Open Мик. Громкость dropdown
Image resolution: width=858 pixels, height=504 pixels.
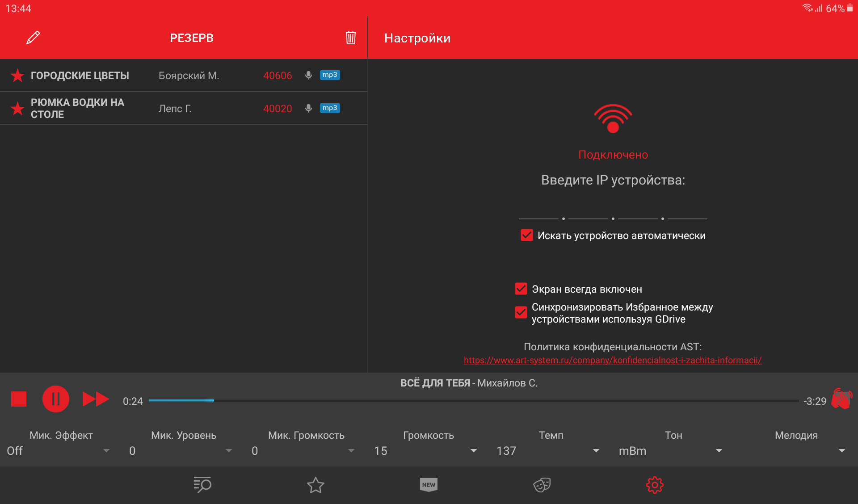pos(303,451)
